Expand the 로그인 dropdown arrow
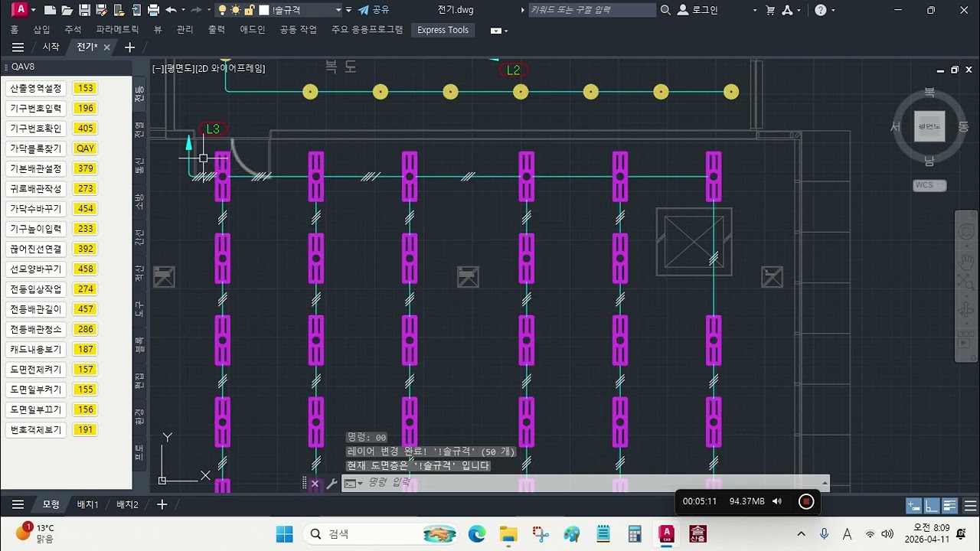This screenshot has height=551, width=980. pos(755,11)
